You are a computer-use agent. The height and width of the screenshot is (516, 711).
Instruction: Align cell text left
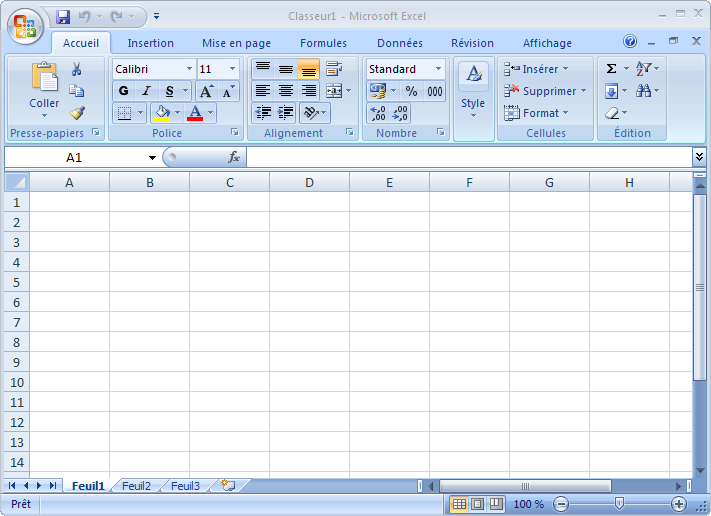click(263, 91)
